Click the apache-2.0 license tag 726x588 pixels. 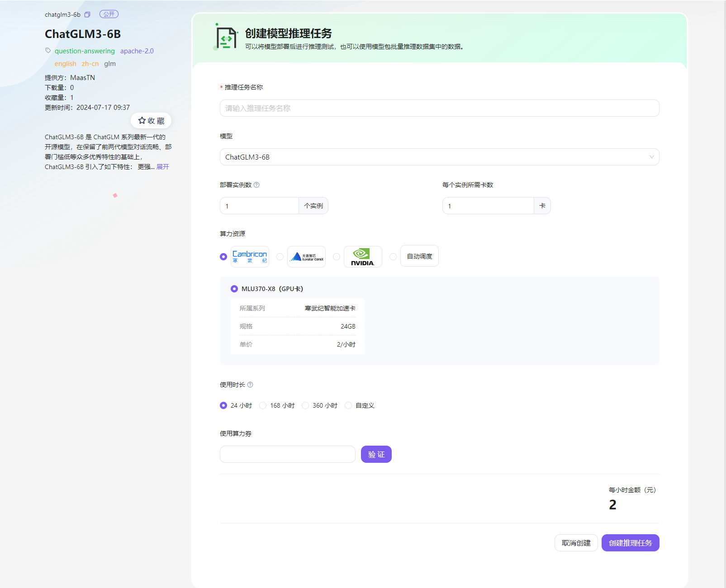pyautogui.click(x=137, y=51)
